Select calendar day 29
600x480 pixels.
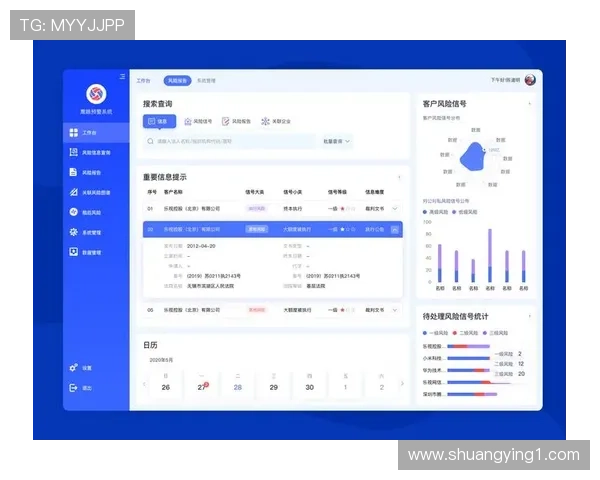click(x=274, y=387)
